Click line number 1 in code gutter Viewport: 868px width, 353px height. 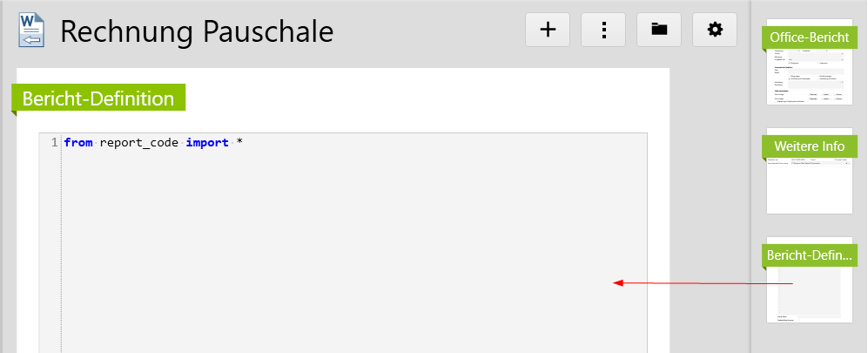click(x=55, y=143)
